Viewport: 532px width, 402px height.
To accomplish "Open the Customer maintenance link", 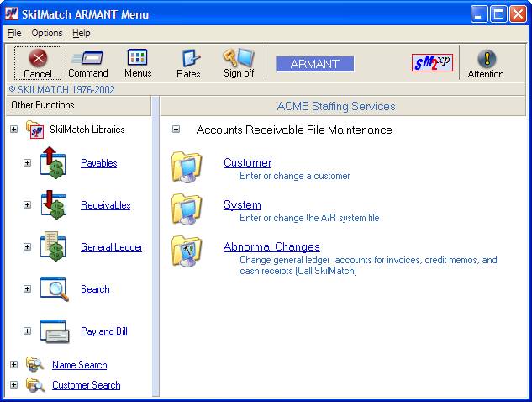I will [247, 162].
